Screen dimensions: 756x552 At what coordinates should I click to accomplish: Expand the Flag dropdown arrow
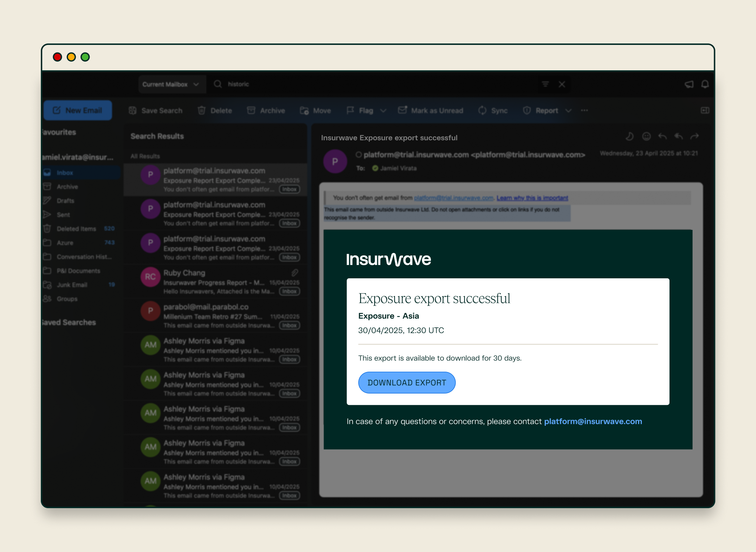[383, 111]
